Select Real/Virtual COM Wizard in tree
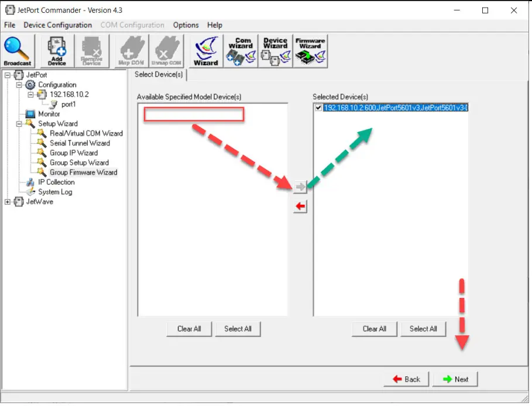Image resolution: width=532 pixels, height=406 pixels. click(x=86, y=133)
